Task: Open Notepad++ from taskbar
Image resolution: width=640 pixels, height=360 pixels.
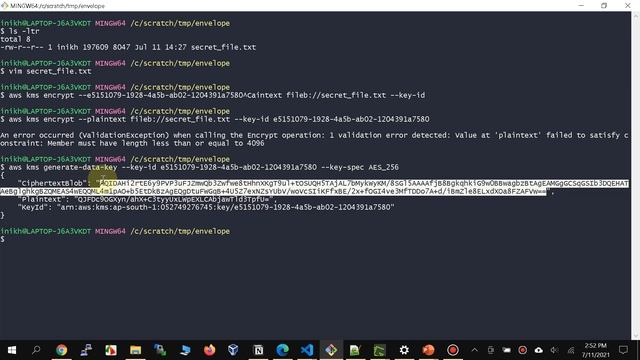Action: pos(355,350)
